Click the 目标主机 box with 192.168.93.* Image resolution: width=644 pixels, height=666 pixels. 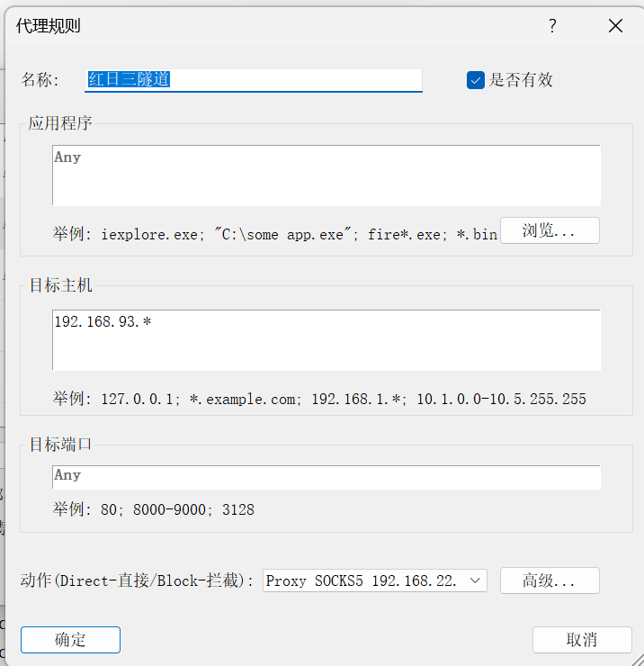pos(326,340)
